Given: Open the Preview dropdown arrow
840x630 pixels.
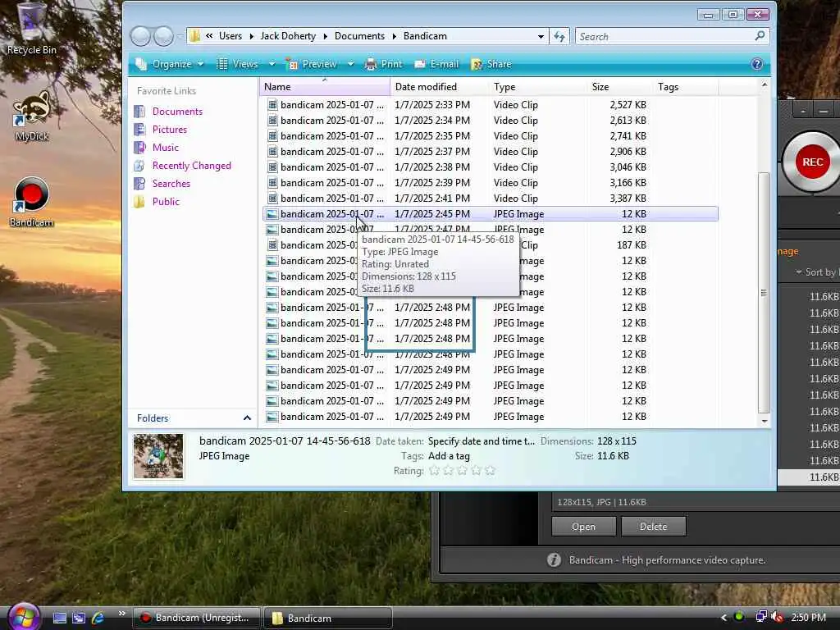Looking at the screenshot, I should pyautogui.click(x=350, y=64).
